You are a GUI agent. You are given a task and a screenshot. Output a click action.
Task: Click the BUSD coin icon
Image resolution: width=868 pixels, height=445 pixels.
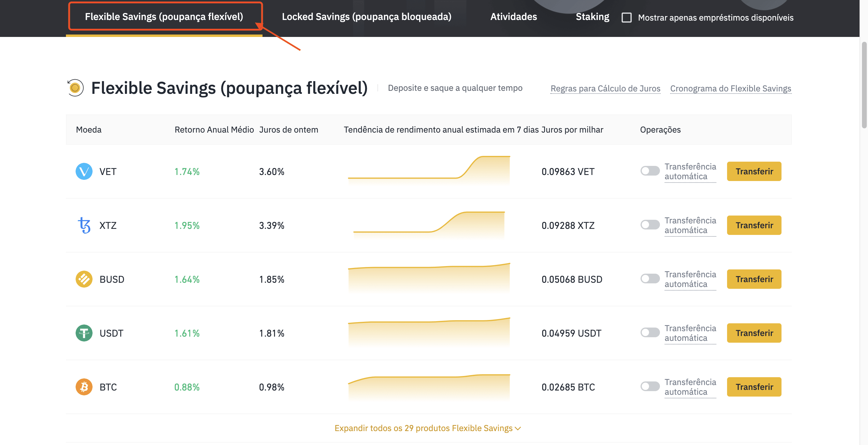(x=84, y=279)
